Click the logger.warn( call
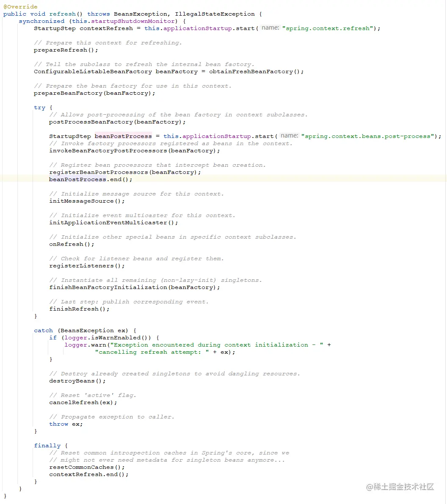 (87, 345)
